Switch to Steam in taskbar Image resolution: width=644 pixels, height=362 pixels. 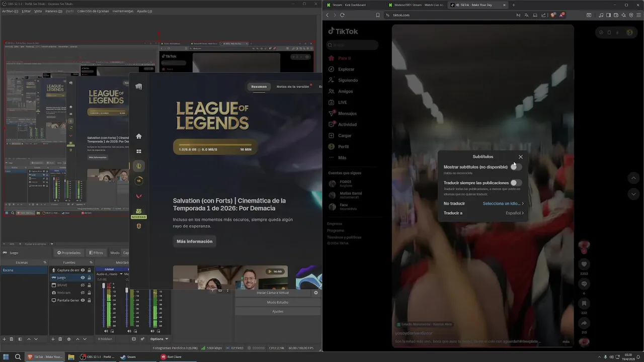[x=128, y=357]
